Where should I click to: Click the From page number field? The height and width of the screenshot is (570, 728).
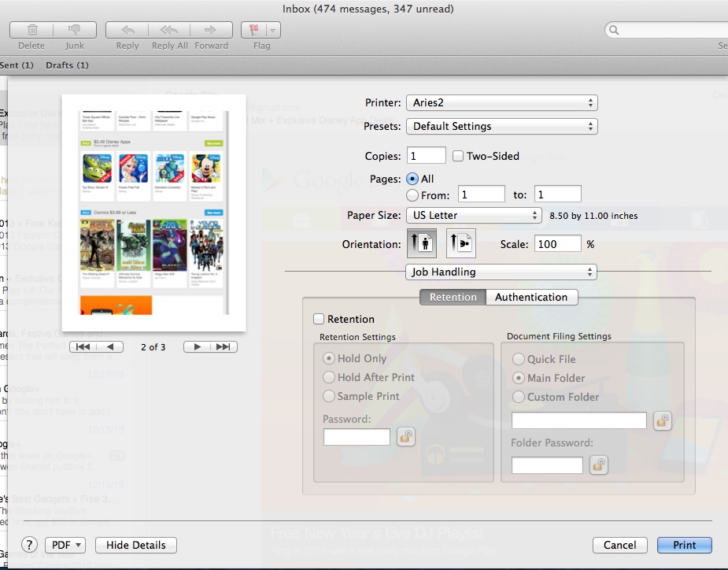tap(481, 194)
